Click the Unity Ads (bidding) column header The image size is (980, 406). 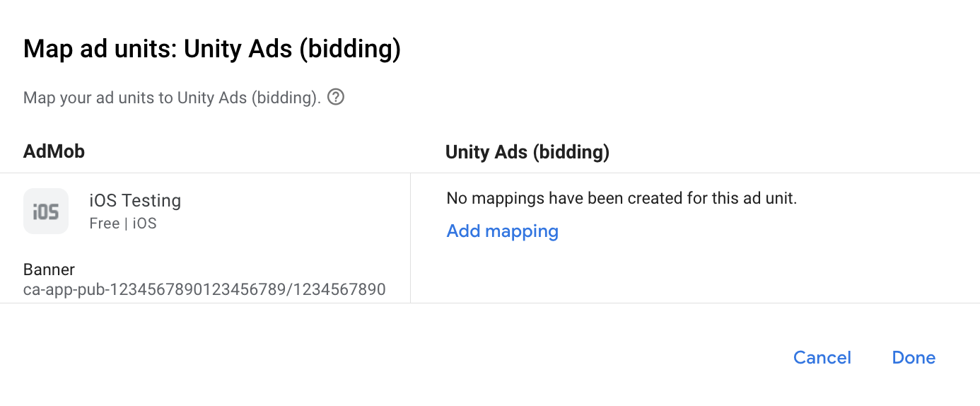527,151
